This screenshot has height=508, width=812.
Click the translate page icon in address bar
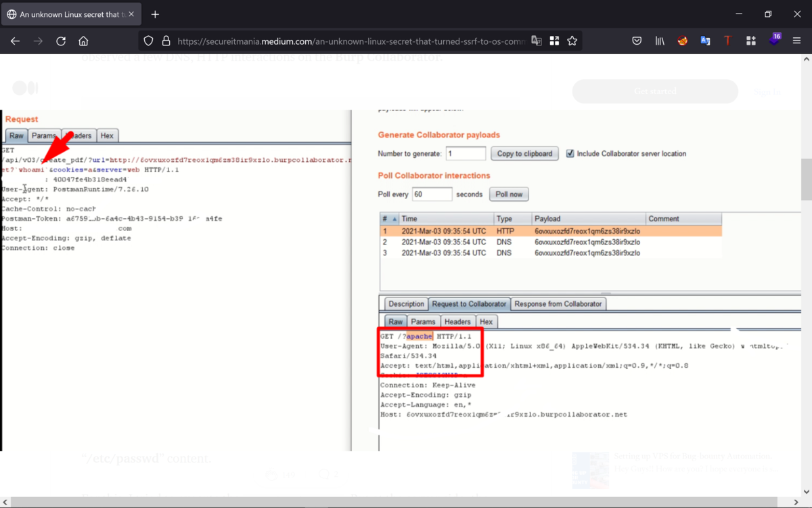pyautogui.click(x=537, y=41)
